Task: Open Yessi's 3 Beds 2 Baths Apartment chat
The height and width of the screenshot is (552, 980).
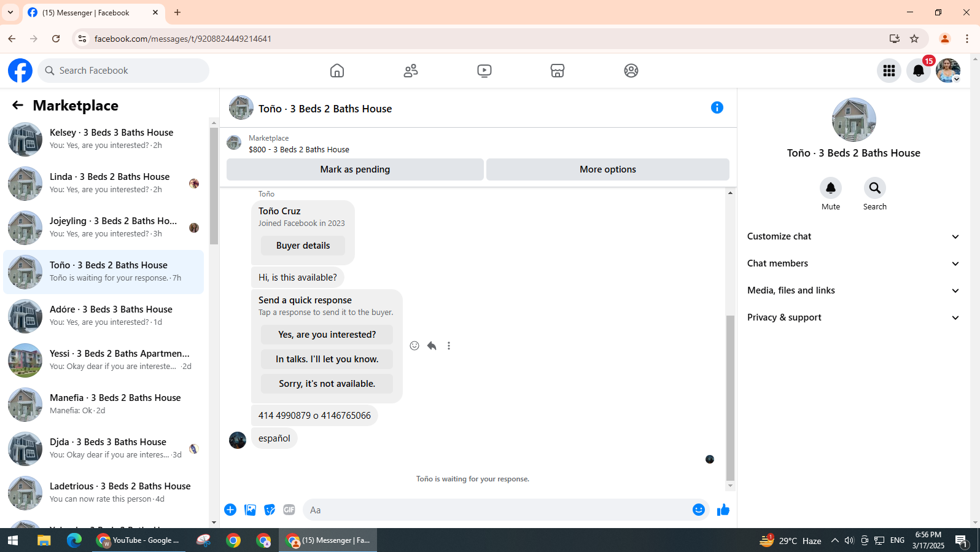Action: click(104, 360)
